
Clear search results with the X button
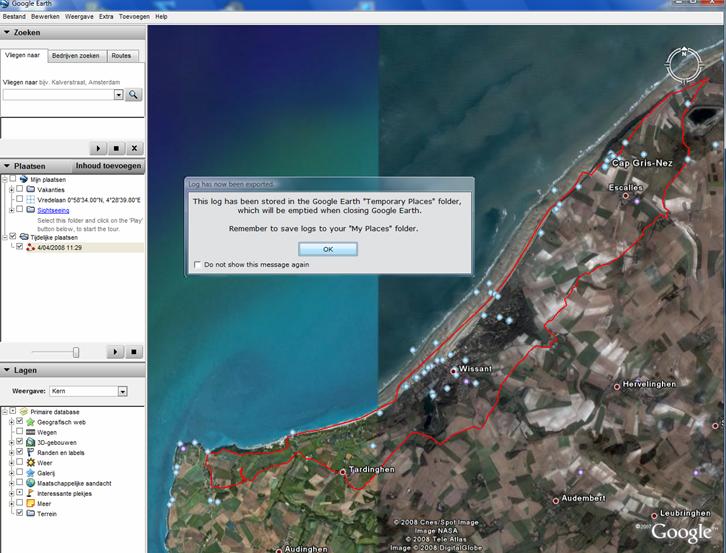(134, 148)
